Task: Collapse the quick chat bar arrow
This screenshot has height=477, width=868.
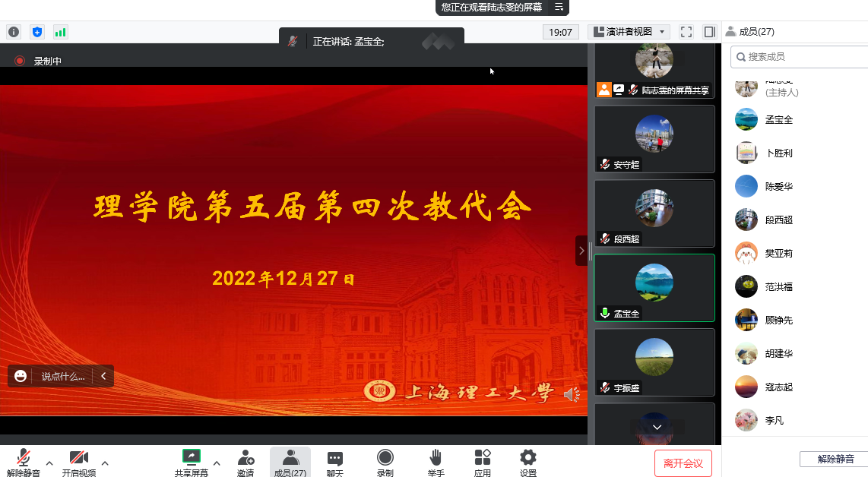Action: pos(103,376)
